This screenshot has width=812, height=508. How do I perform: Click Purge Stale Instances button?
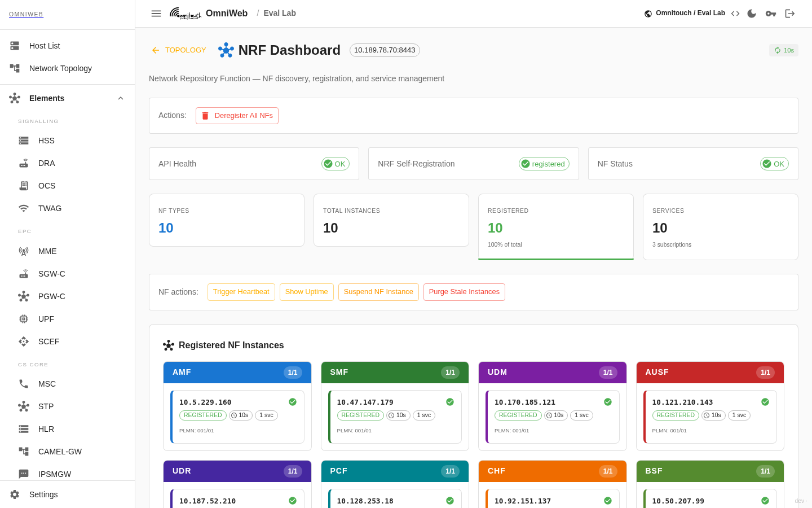[x=464, y=292]
